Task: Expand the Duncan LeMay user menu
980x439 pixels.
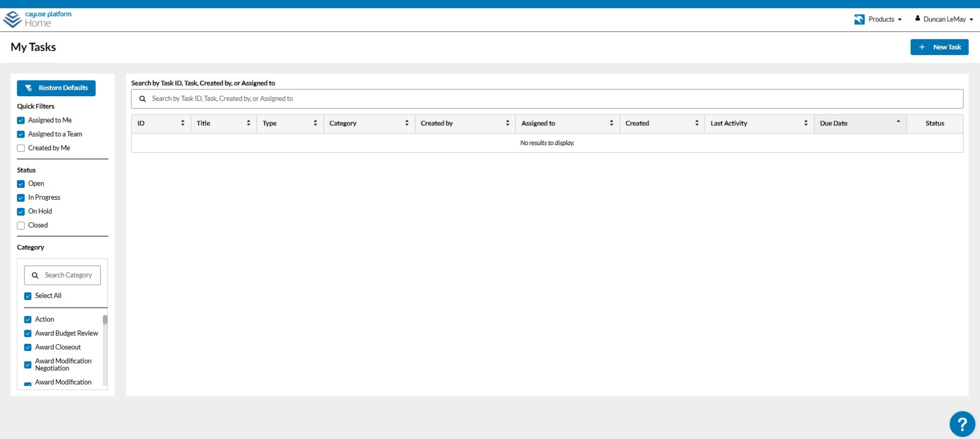Action: click(944, 19)
